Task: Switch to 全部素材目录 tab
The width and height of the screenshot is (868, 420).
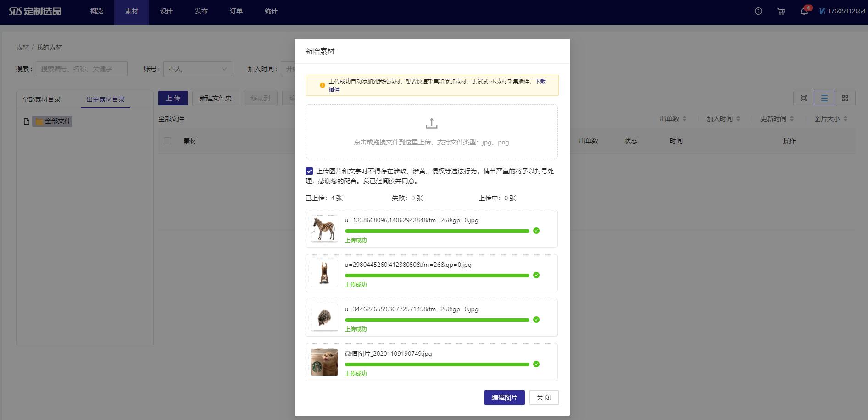Action: tap(41, 99)
